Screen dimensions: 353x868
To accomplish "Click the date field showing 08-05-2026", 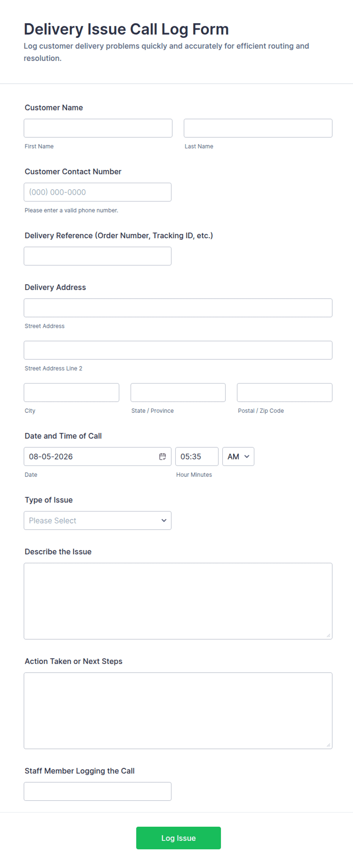I will (x=98, y=456).
